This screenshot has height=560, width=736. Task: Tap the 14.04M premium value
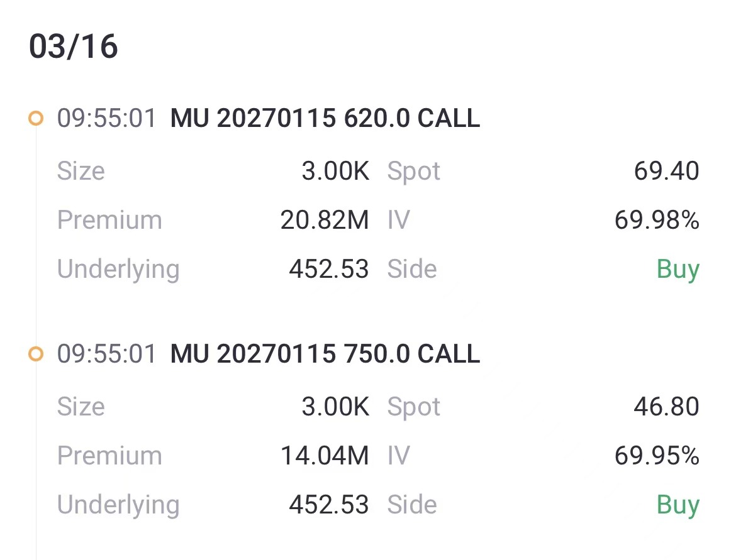pos(325,456)
